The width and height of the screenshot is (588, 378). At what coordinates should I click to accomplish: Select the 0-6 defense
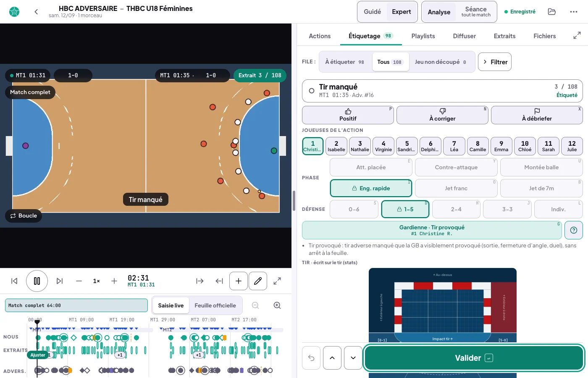(x=354, y=209)
